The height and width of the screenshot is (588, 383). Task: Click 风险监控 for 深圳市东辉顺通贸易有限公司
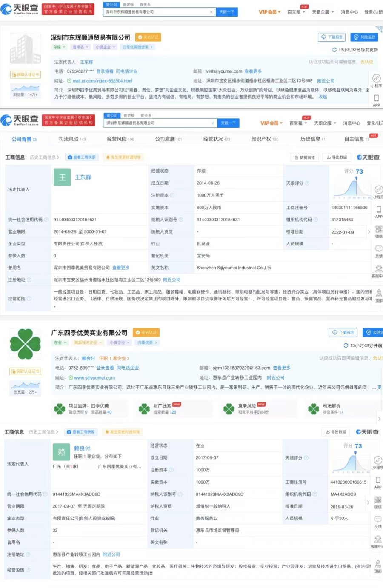(365, 37)
